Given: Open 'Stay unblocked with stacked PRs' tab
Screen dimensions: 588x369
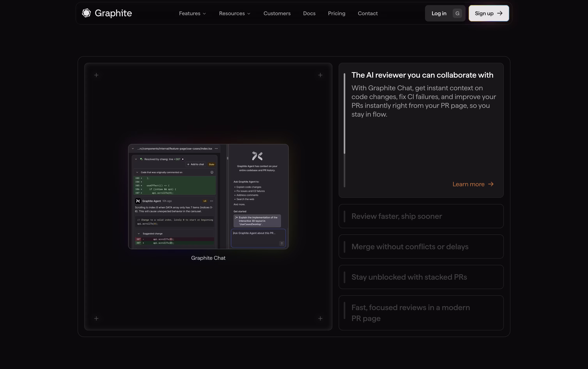Looking at the screenshot, I should pos(421,277).
